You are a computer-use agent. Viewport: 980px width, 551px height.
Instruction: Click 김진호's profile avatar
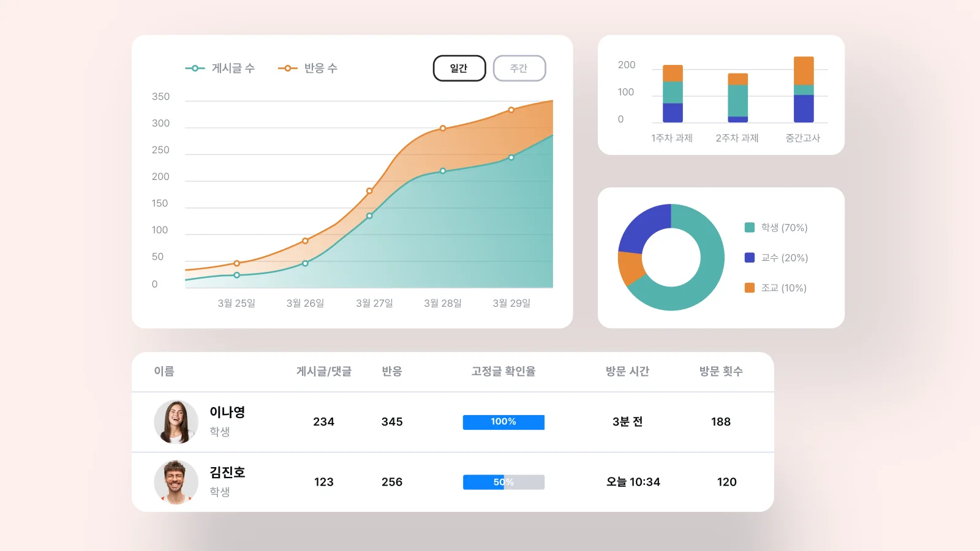click(x=176, y=482)
